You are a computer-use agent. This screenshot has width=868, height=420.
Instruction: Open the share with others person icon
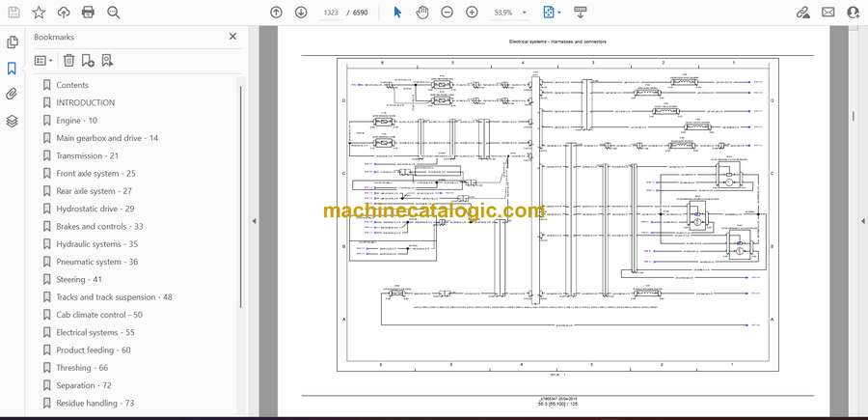[x=854, y=13]
